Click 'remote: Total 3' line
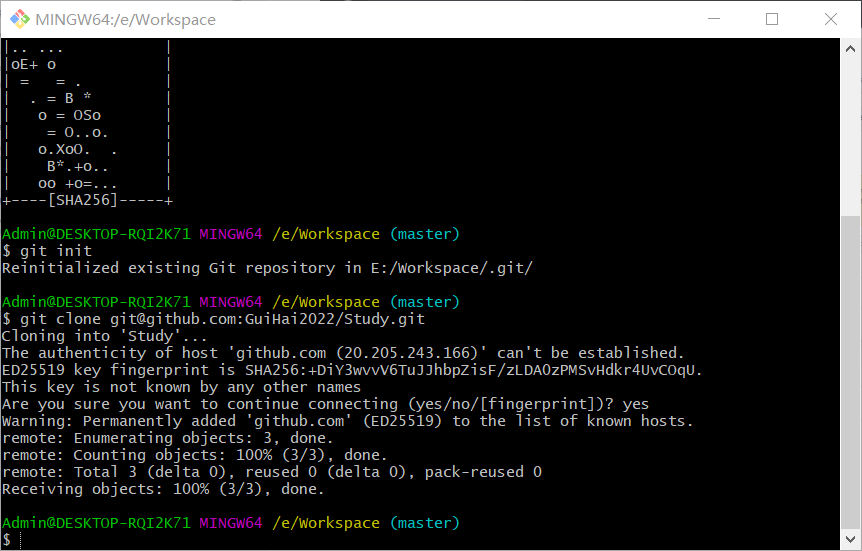The height and width of the screenshot is (551, 862). (272, 472)
